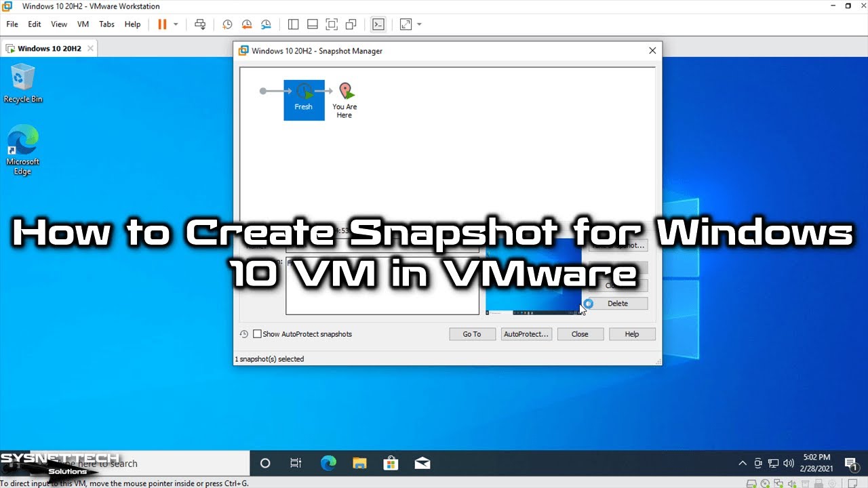Expand hidden tray icons chevron
The height and width of the screenshot is (488, 868).
click(743, 464)
